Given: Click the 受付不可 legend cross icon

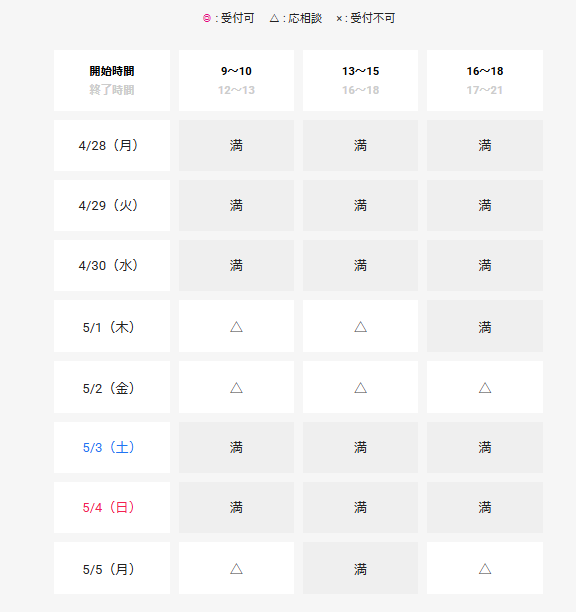Looking at the screenshot, I should point(339,18).
